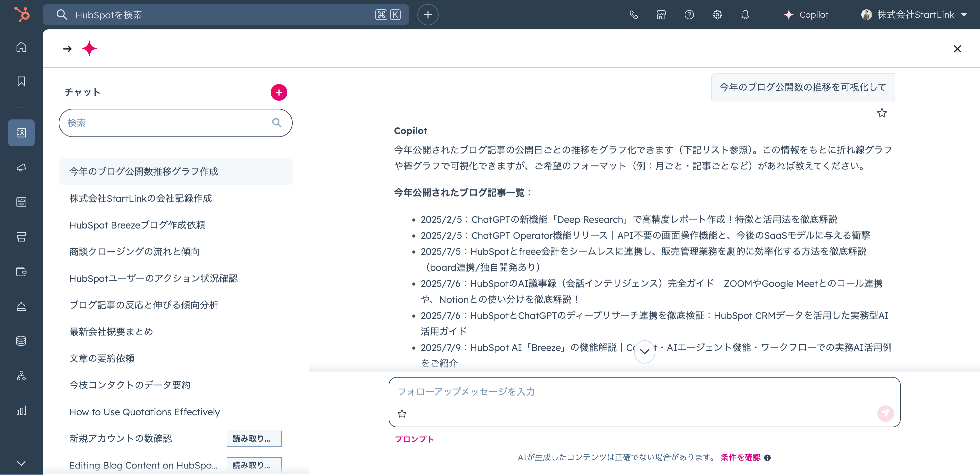
Task: Select the Bookmarks icon in the sidebar
Action: pyautogui.click(x=21, y=81)
